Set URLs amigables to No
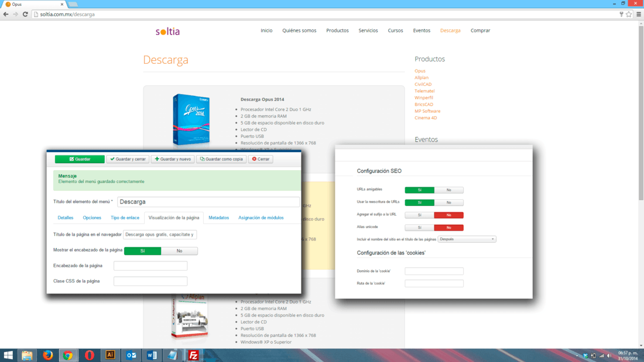644x362 pixels. coord(449,190)
